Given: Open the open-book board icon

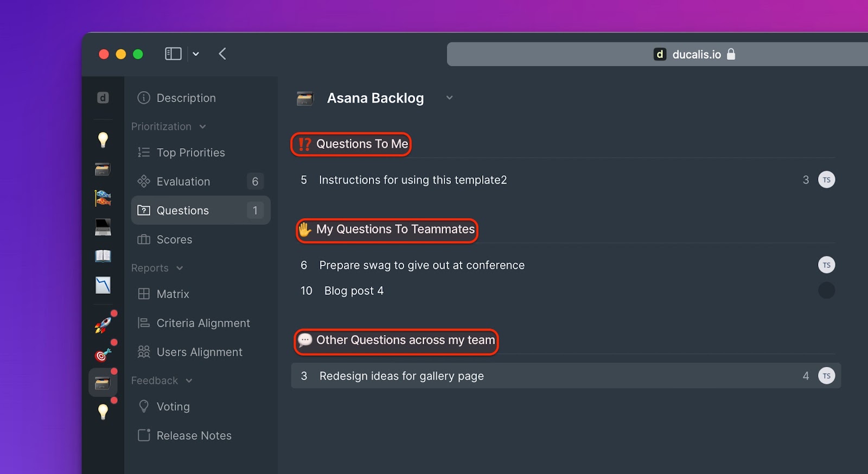Looking at the screenshot, I should (103, 256).
